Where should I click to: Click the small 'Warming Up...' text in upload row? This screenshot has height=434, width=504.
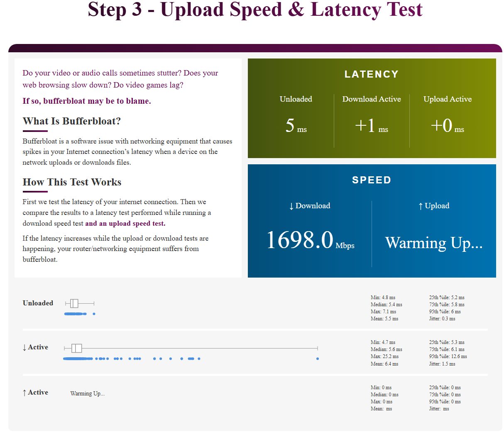[x=88, y=393]
